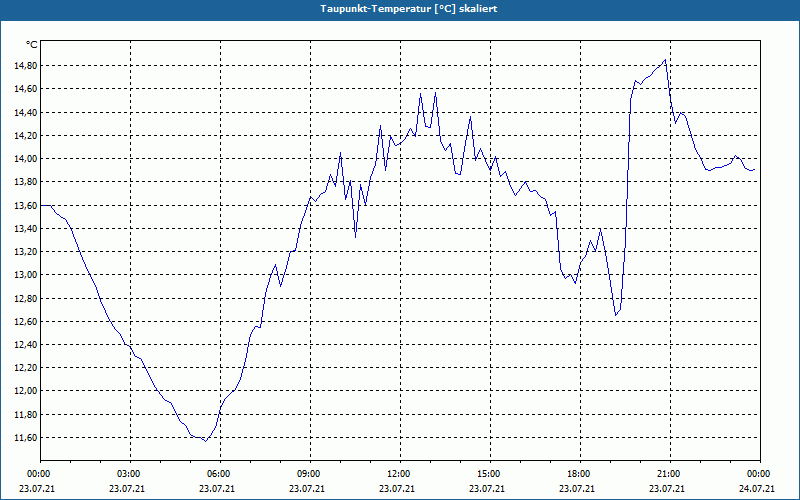This screenshot has width=800, height=500.
Task: Click the 21:00 time axis label
Action: coord(670,474)
